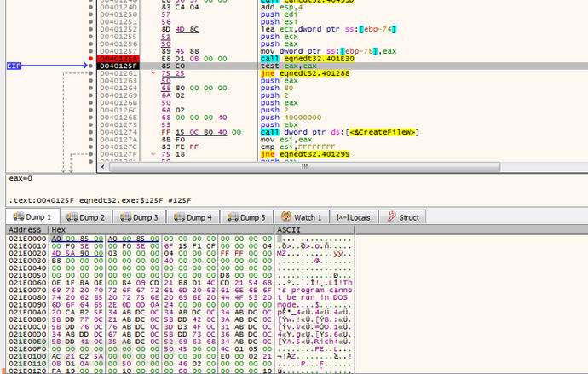Open the Struct tab
588x374 pixels.
pos(402,217)
